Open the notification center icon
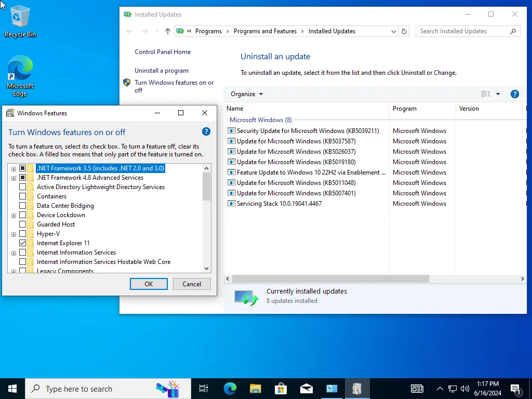532x399 pixels. pyautogui.click(x=516, y=390)
